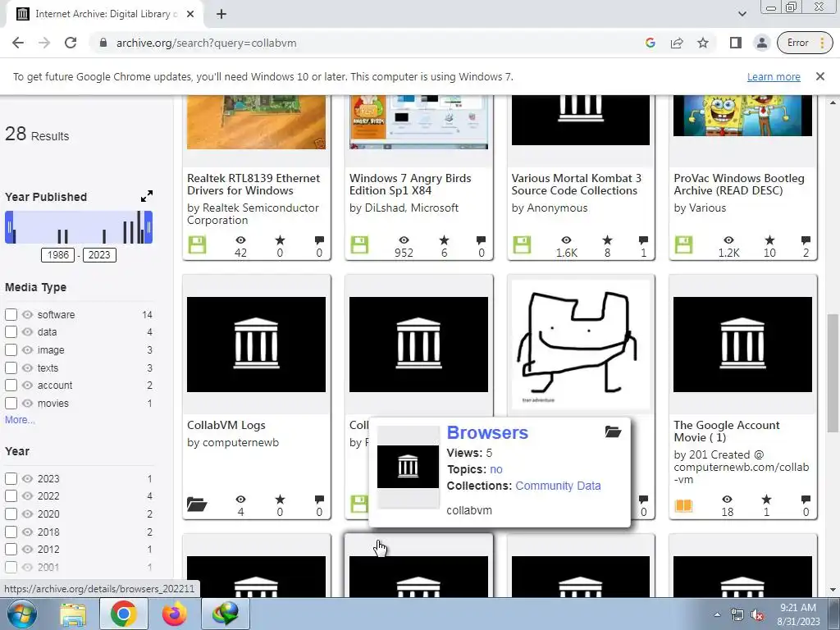Reload the archive.org page

coord(71,43)
